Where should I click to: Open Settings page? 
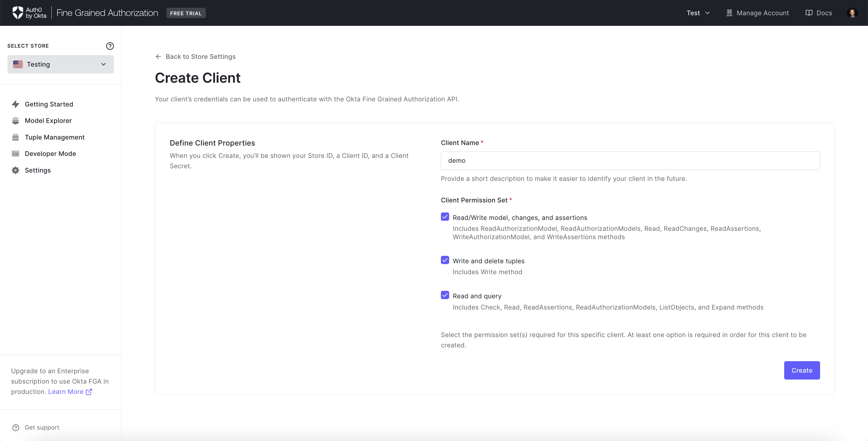pyautogui.click(x=38, y=170)
